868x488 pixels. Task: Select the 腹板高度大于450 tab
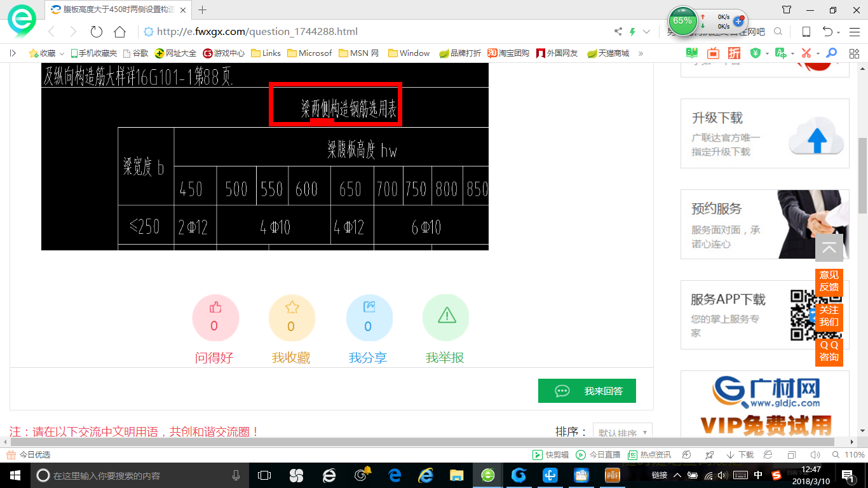[x=118, y=10]
